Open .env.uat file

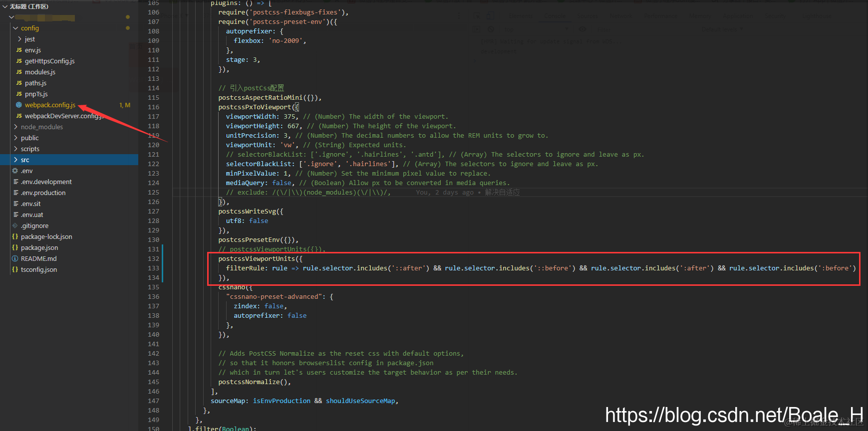pyautogui.click(x=32, y=215)
